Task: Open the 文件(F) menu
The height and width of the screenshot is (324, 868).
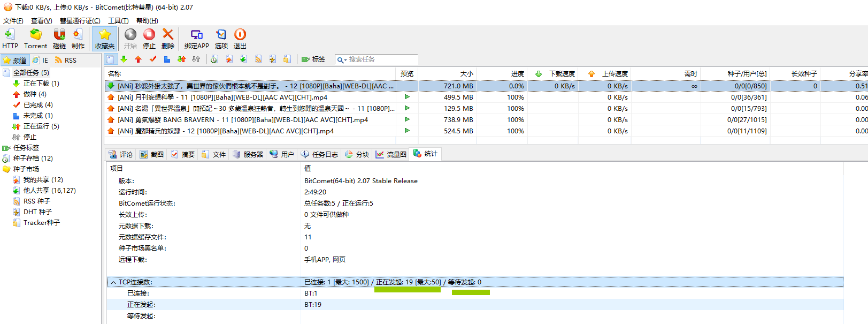Action: coord(13,21)
